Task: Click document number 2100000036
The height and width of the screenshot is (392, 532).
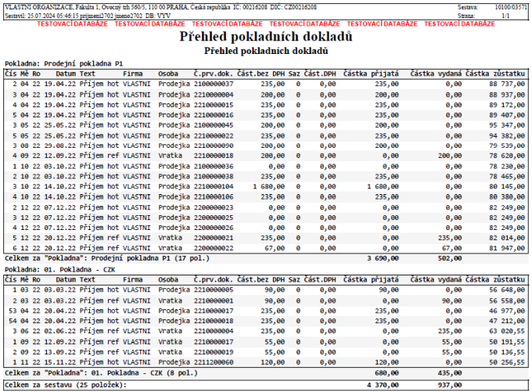Action: click(214, 167)
